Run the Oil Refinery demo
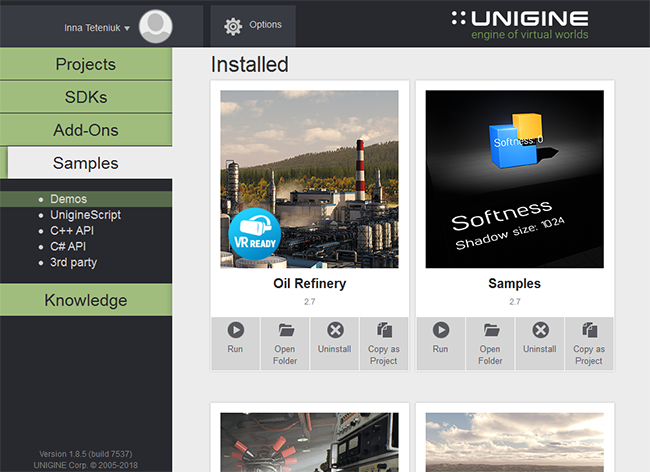Viewport: 650px width, 472px height. 235,343
